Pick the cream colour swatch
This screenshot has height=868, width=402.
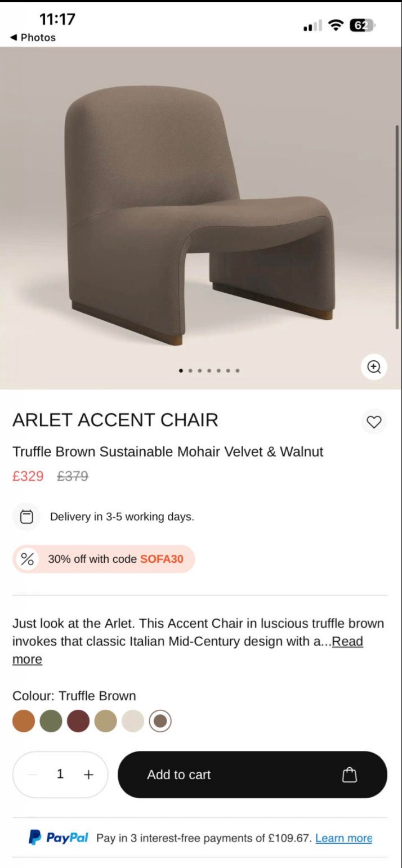coord(133,721)
